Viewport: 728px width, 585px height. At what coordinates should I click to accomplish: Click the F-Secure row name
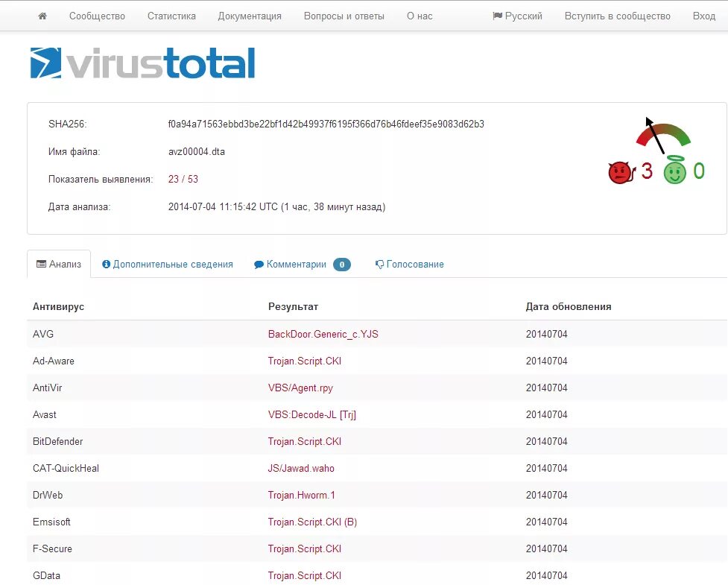52,548
